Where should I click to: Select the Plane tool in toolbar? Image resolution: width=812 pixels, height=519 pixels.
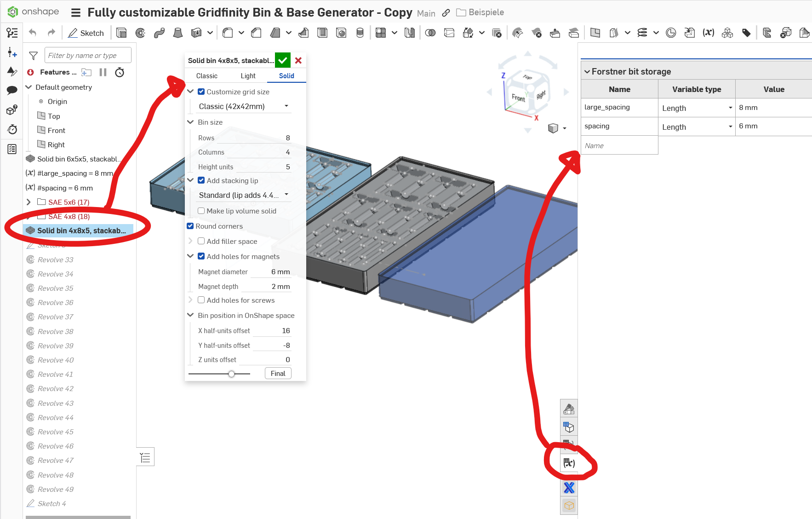coord(595,33)
